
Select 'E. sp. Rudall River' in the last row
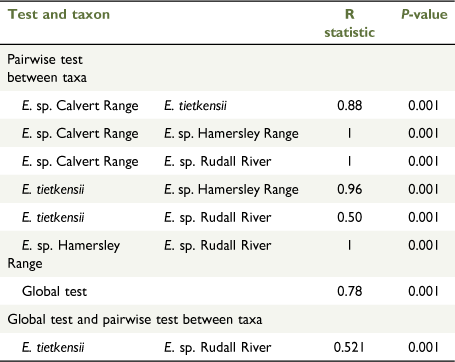(218, 348)
